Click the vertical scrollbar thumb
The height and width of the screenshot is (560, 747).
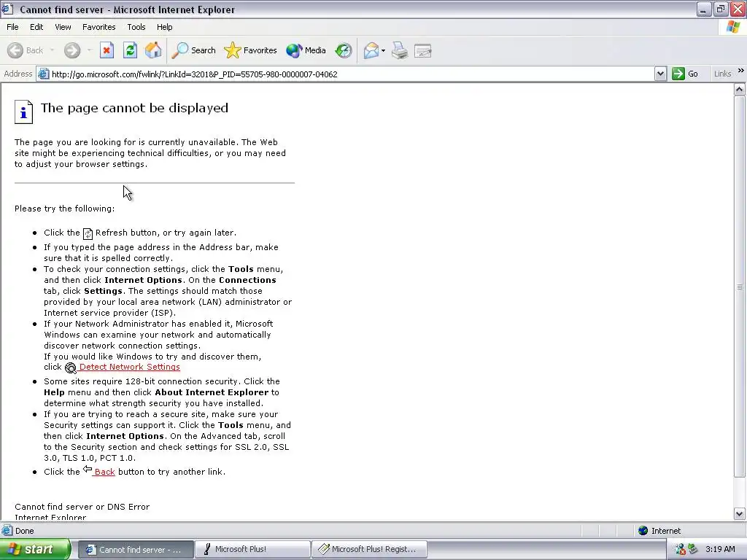[740, 286]
